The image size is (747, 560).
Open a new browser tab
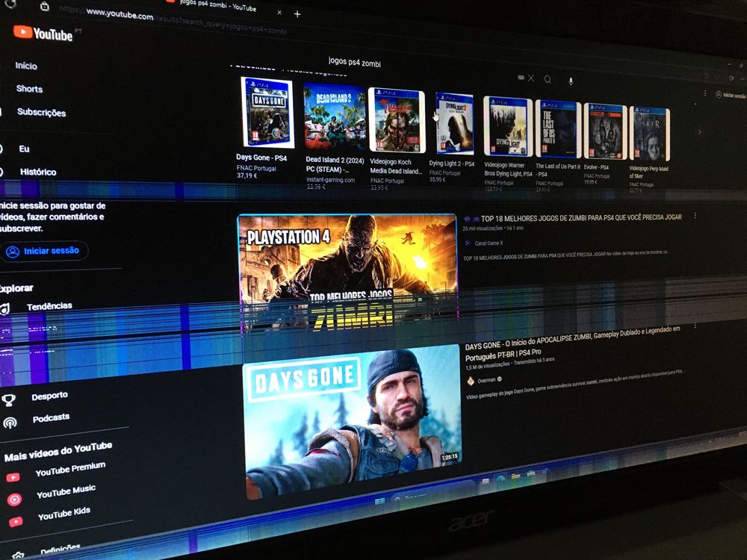[x=297, y=13]
